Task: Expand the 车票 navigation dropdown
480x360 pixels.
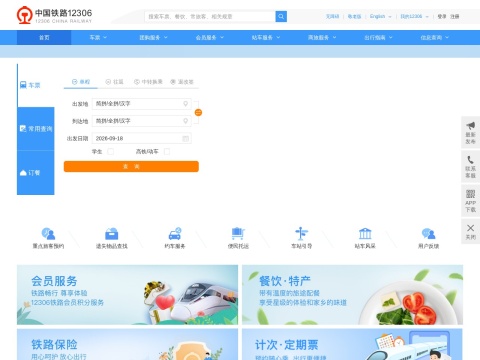Action: [98, 37]
